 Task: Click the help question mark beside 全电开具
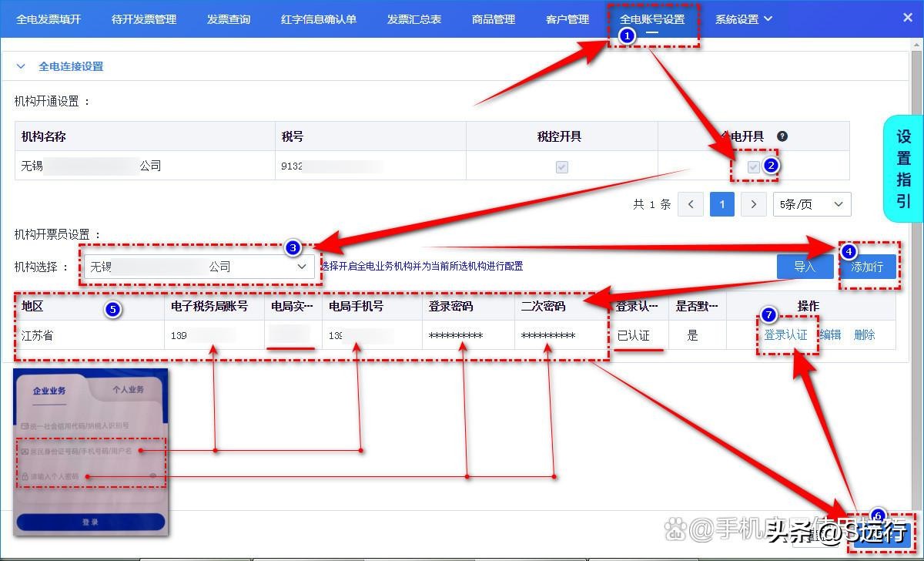pyautogui.click(x=782, y=136)
